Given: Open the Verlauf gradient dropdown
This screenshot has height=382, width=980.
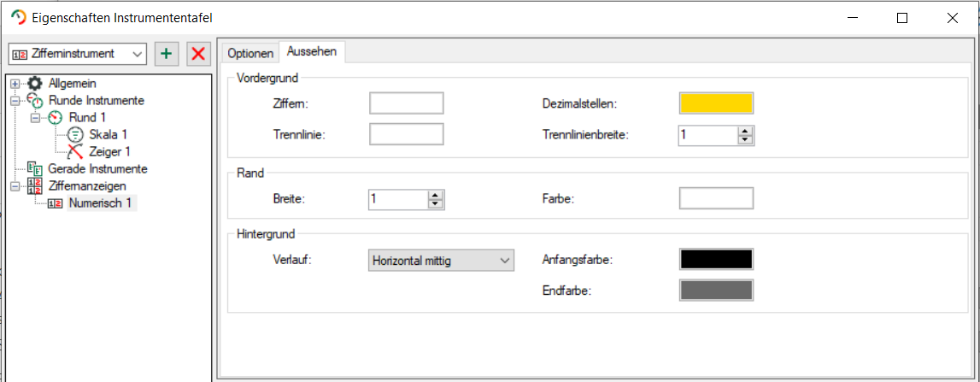Looking at the screenshot, I should [x=441, y=261].
